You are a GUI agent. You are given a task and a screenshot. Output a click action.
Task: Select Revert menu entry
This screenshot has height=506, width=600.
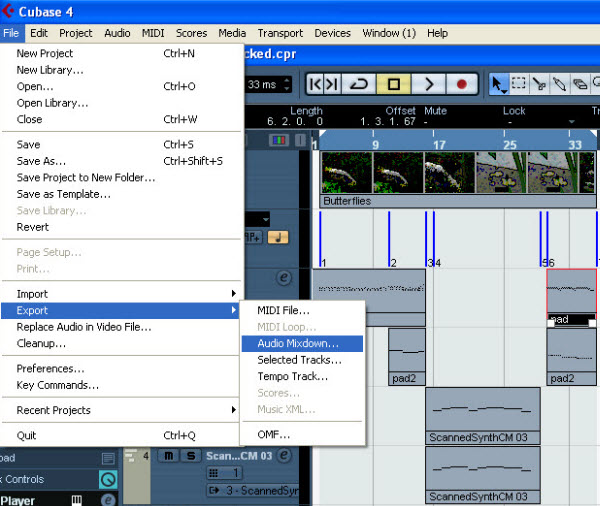pos(120,227)
